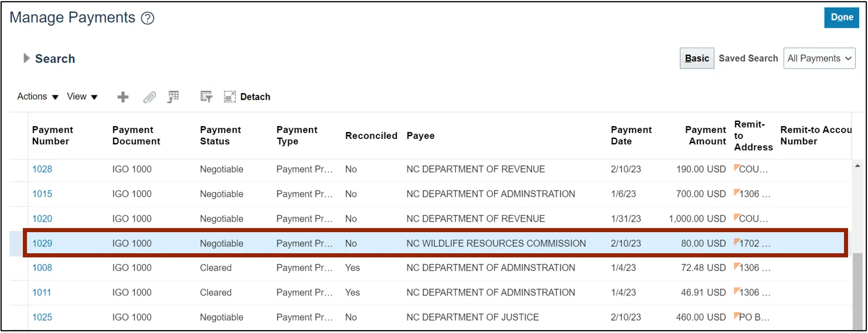Click the Done button
The height and width of the screenshot is (333, 868).
point(842,18)
